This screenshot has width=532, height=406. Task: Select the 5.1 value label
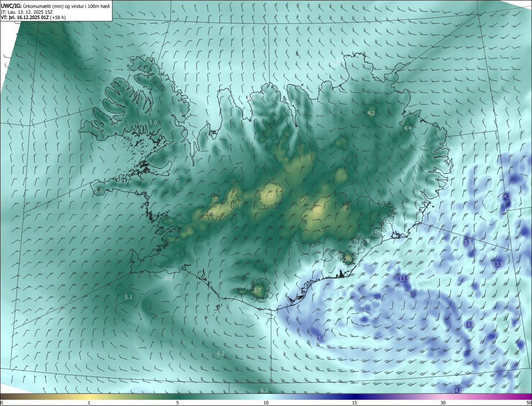[x=128, y=297]
